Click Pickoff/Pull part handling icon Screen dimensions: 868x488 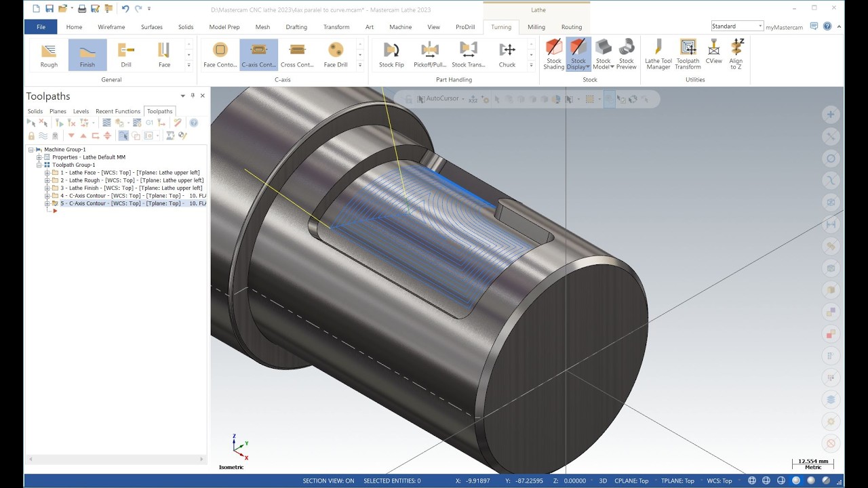[x=430, y=54]
